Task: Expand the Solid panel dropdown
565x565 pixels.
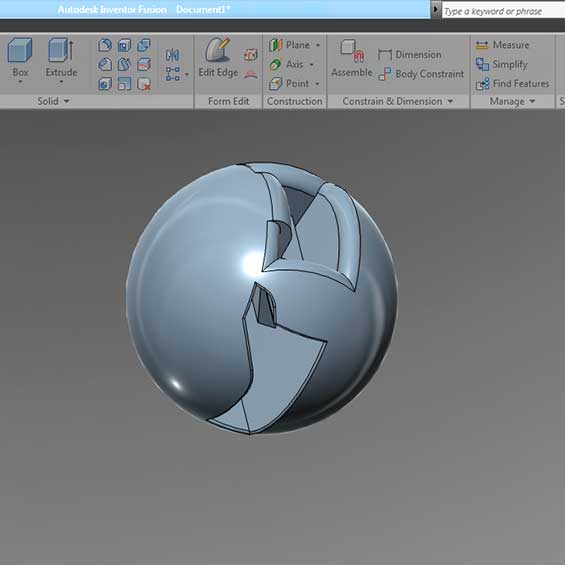Action: (x=67, y=102)
